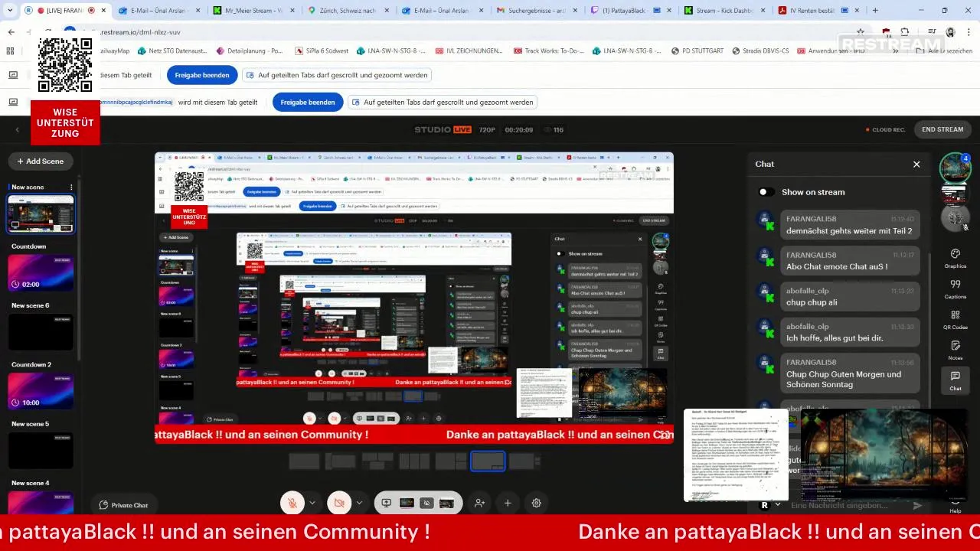Switch to the Zürich, Schweiz nach tab
This screenshot has width=980, height=551.
347,11
